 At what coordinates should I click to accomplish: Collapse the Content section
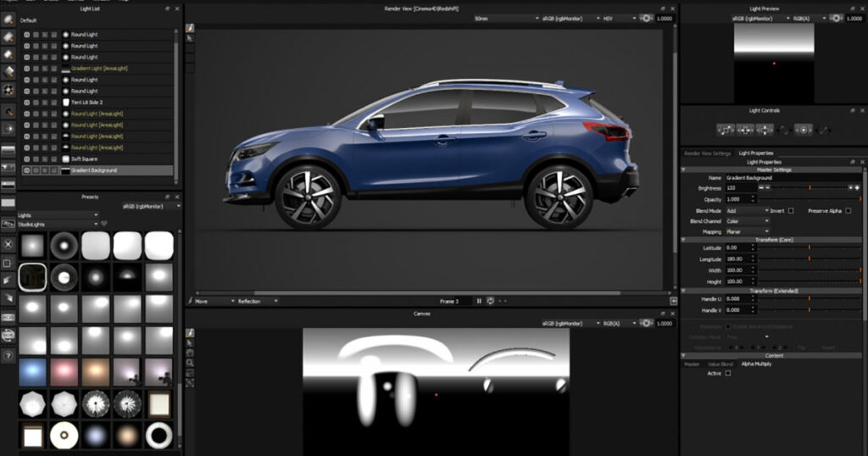point(684,356)
